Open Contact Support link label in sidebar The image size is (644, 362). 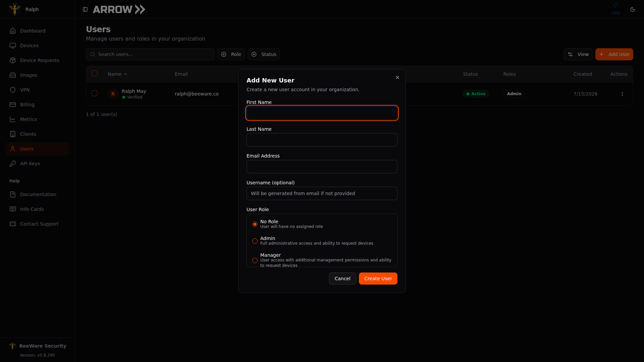[39, 224]
